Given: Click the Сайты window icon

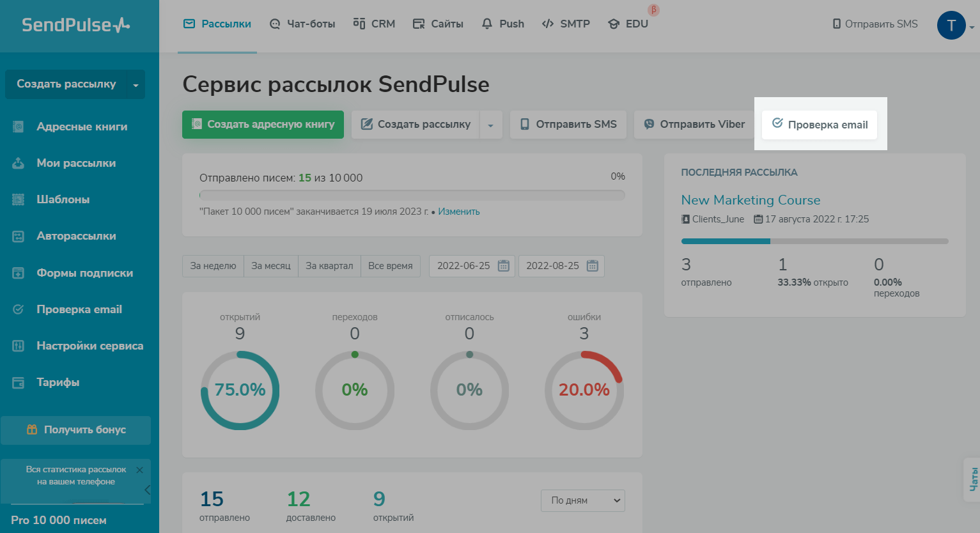Looking at the screenshot, I should click(x=419, y=24).
